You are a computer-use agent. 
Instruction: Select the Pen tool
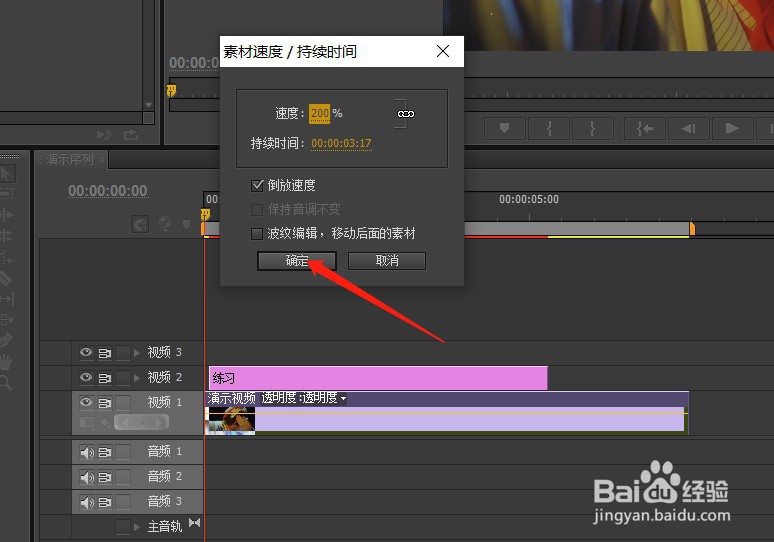tap(5, 341)
